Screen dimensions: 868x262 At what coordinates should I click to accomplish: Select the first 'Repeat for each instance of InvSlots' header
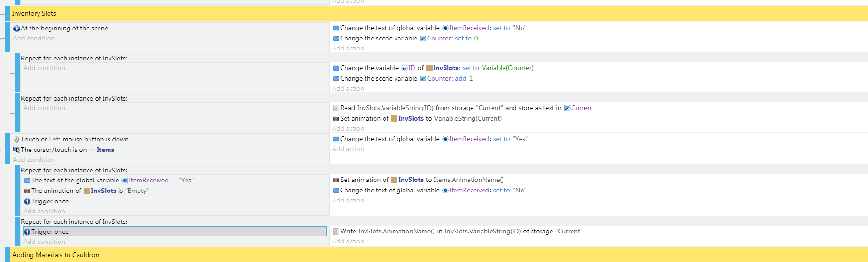click(74, 58)
